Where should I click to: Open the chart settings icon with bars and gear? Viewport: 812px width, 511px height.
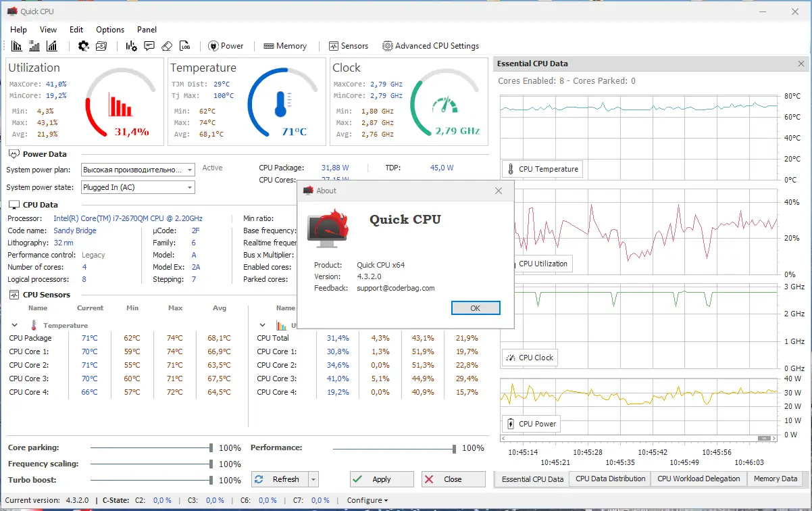click(x=132, y=46)
